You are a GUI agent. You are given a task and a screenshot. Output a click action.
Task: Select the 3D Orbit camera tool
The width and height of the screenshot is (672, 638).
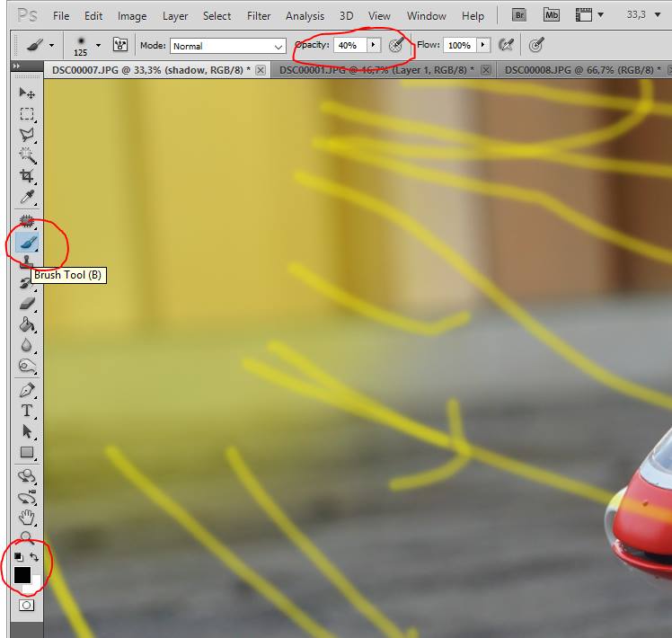[27, 497]
